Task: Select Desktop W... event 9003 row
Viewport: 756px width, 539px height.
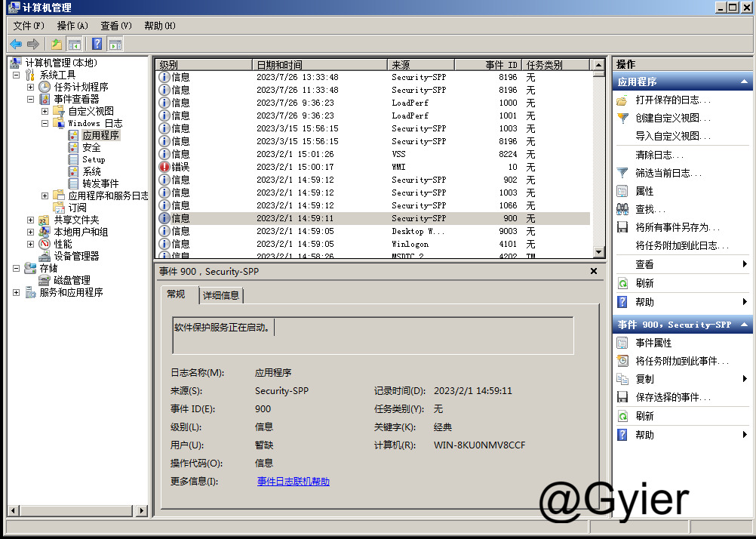Action: click(373, 231)
